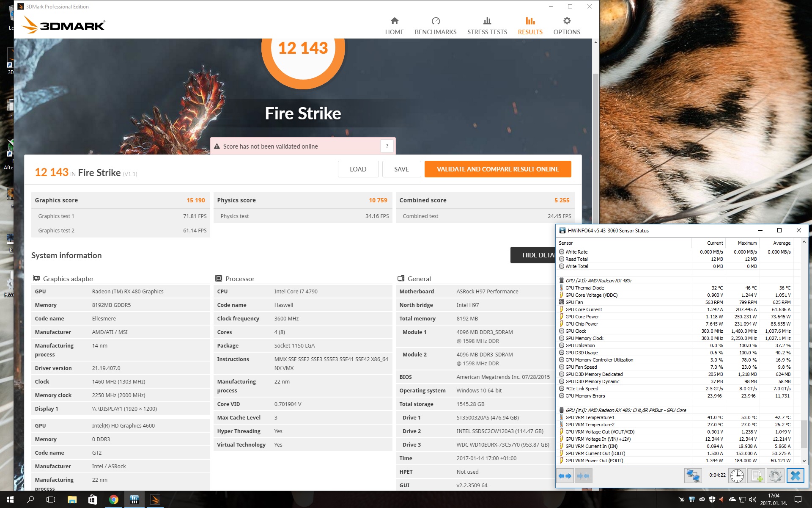Click the question mark next to validation warning
812x508 pixels.
(387, 146)
